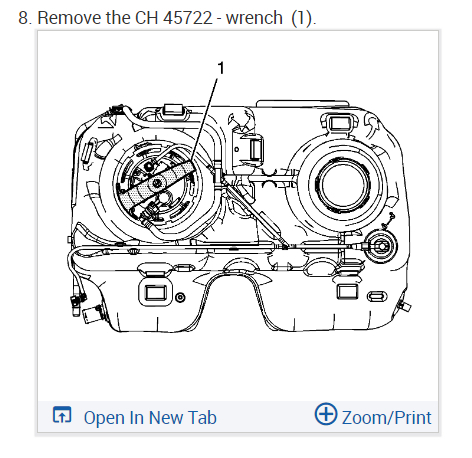Click the Open In New Tab icon
The image size is (472, 458).
(62, 415)
